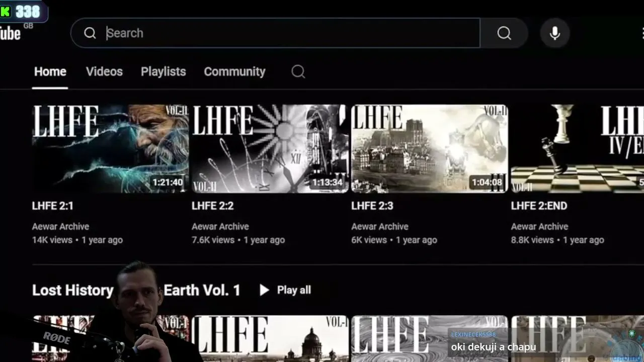
Task: Switch to the Videos tab
Action: 104,71
